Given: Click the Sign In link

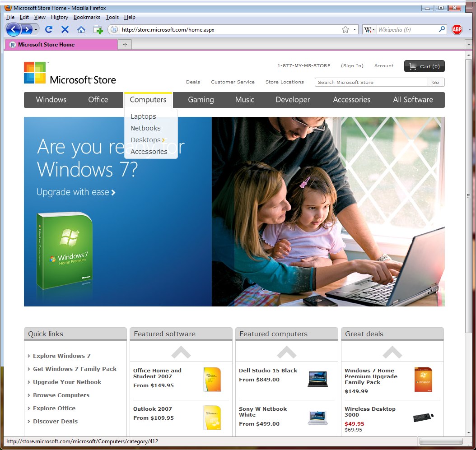Looking at the screenshot, I should pos(352,65).
